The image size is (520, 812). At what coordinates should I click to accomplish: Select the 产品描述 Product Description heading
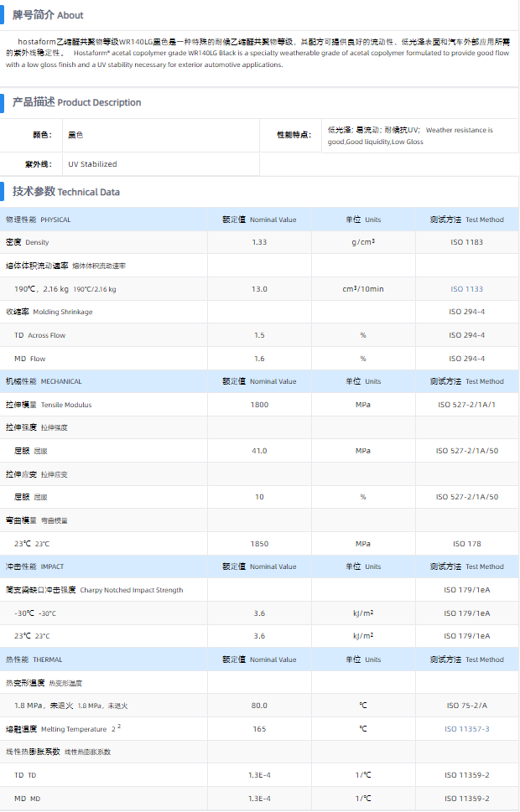[76, 102]
